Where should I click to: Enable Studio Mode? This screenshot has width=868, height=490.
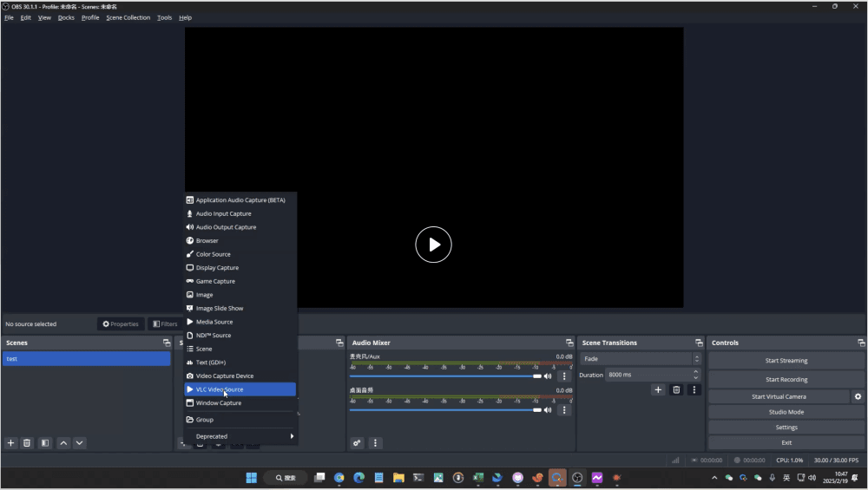786,412
